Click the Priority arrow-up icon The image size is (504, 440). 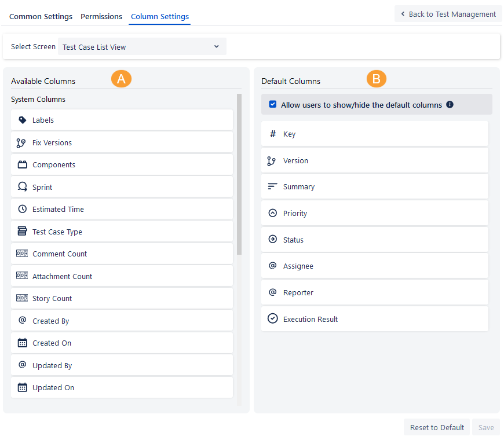point(273,213)
